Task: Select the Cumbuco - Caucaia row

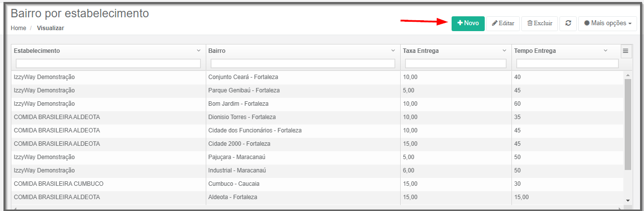Action: click(234, 184)
